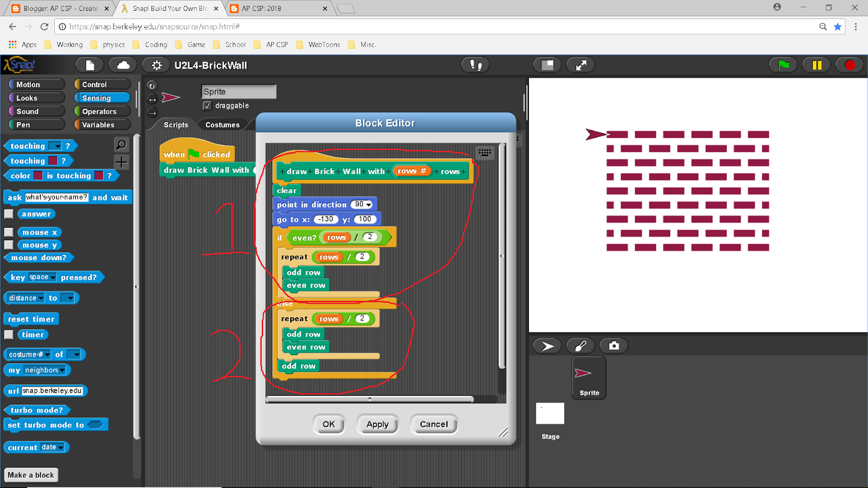Open the Chrome three-dot menu
868x488 pixels.
tap(856, 27)
